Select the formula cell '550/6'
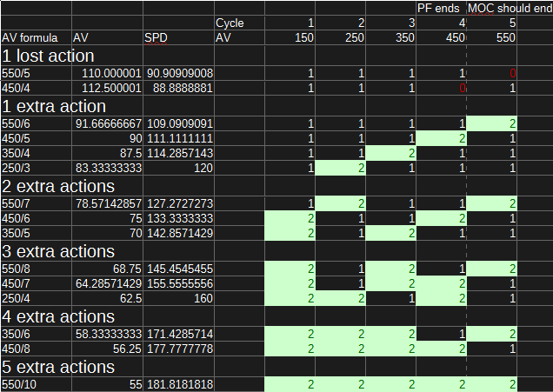553x392 pixels. click(x=36, y=123)
